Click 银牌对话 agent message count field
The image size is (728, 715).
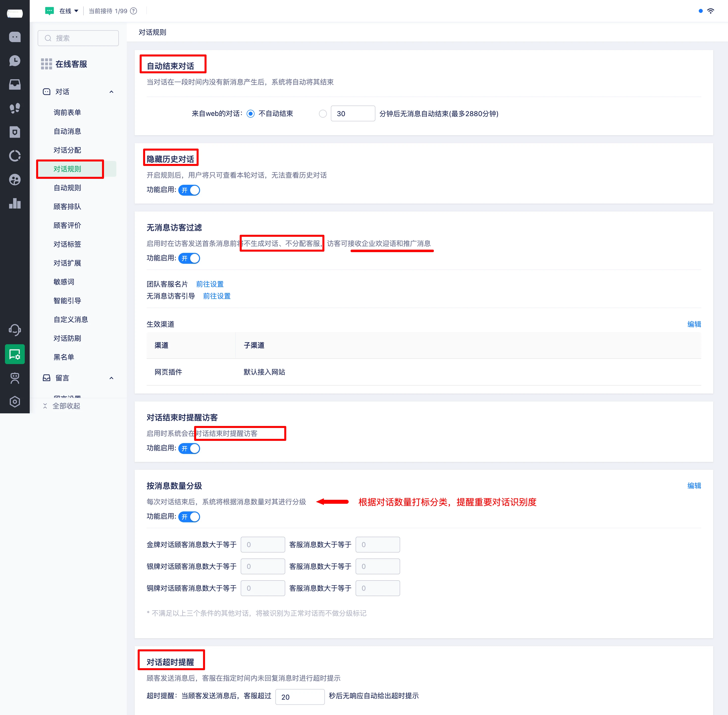coord(378,566)
